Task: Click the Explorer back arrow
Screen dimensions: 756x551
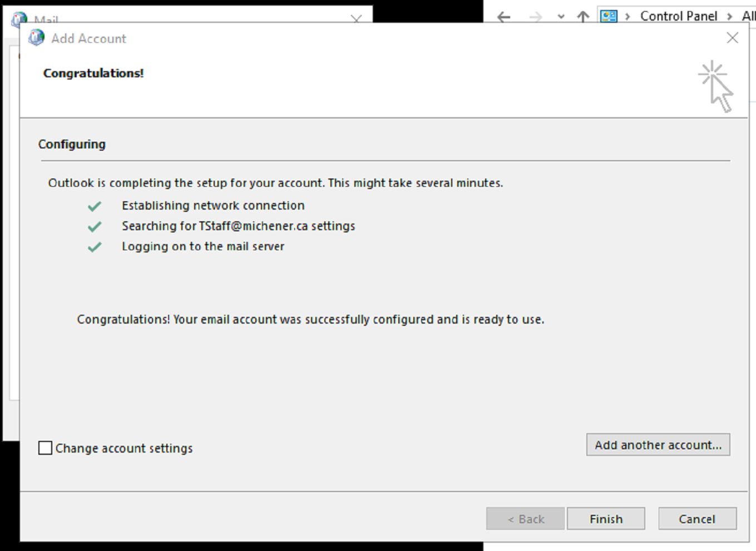Action: tap(504, 17)
